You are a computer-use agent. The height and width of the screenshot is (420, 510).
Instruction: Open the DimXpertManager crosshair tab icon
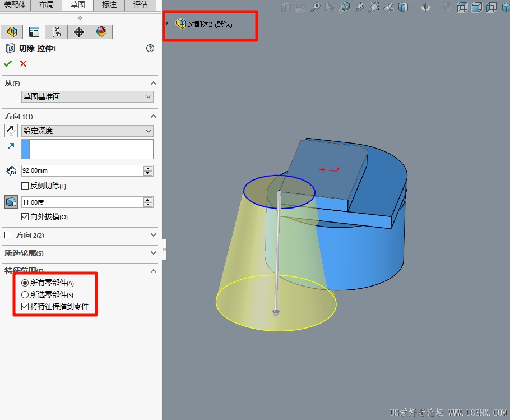point(78,32)
